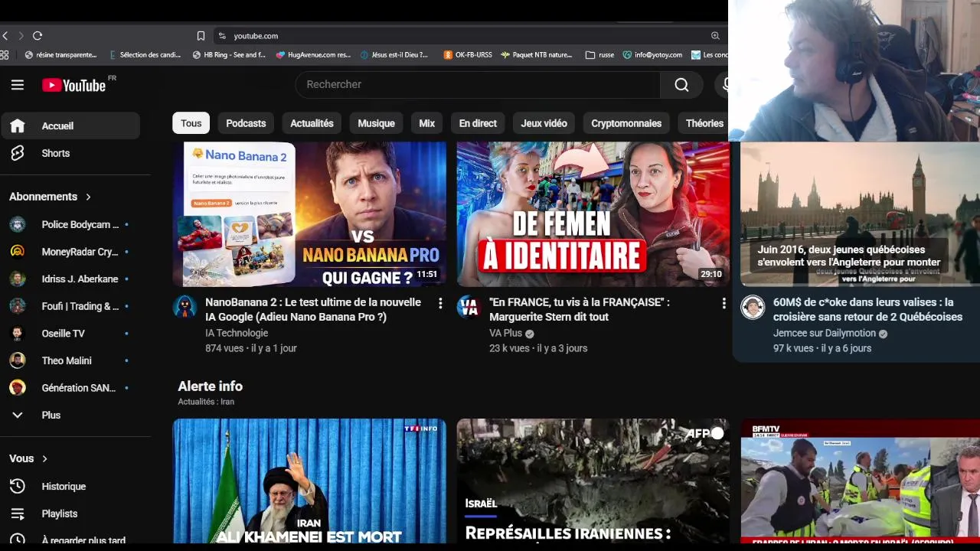This screenshot has width=980, height=551.
Task: Open Police Bodycam channel avatar
Action: (x=18, y=224)
